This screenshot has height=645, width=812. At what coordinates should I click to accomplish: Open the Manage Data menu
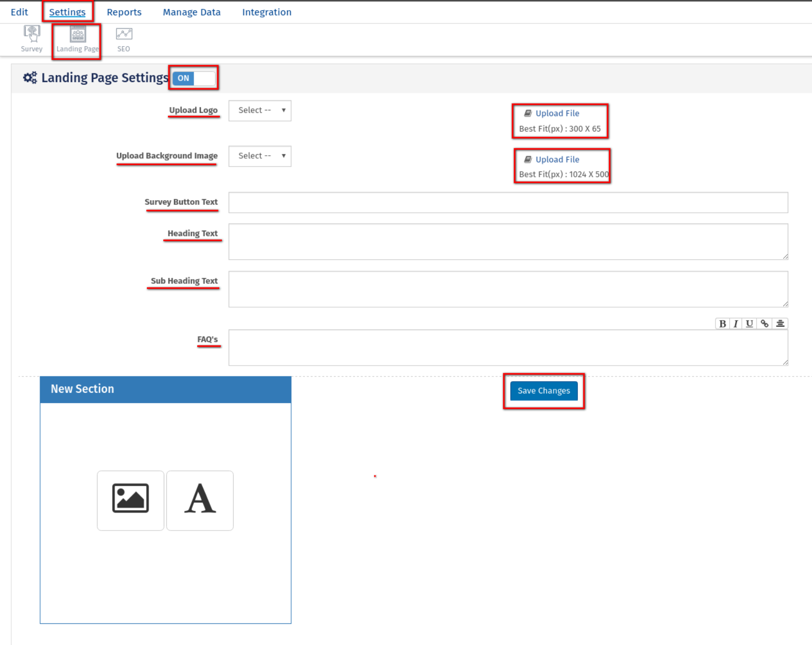tap(192, 12)
